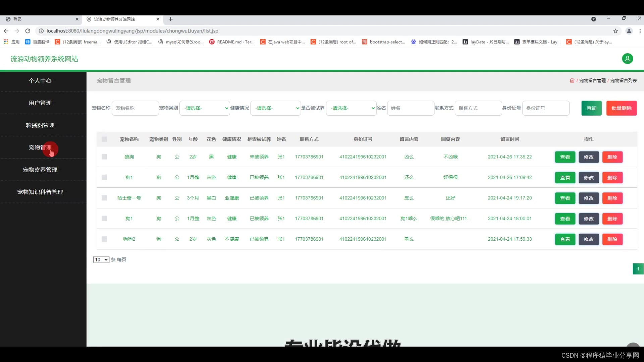Screen dimensions: 644x362
Task: Select 宠物寄养管理 sidebar menu
Action: coord(40,170)
